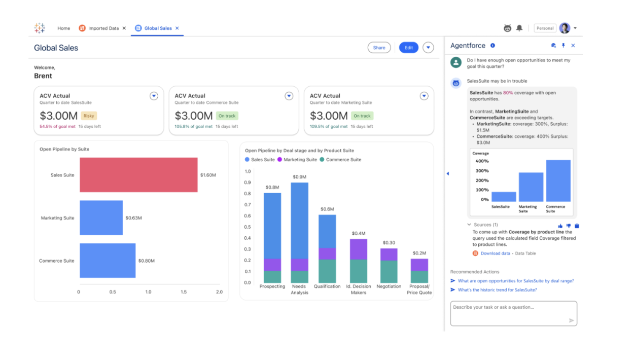Ask about SalesSuite opportunities by deal range

pyautogui.click(x=516, y=281)
